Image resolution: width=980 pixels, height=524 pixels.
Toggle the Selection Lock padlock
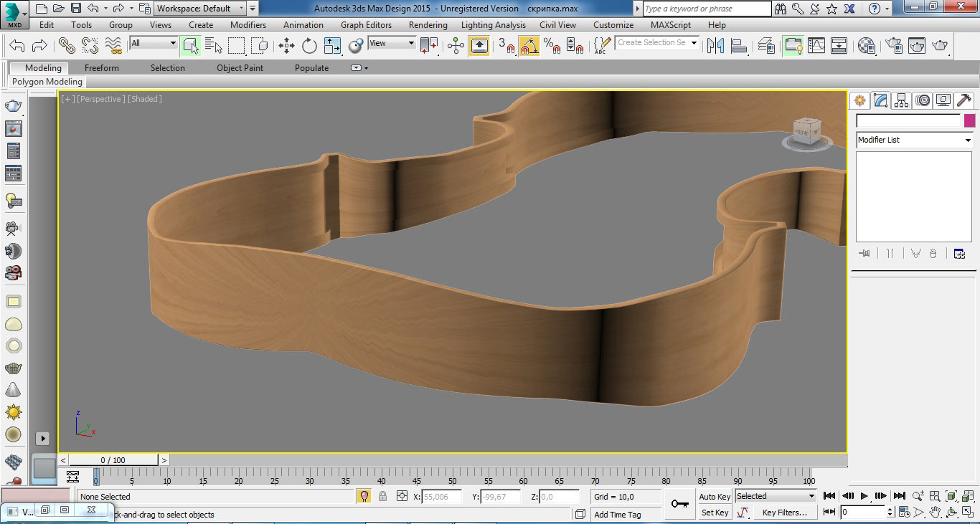click(382, 496)
